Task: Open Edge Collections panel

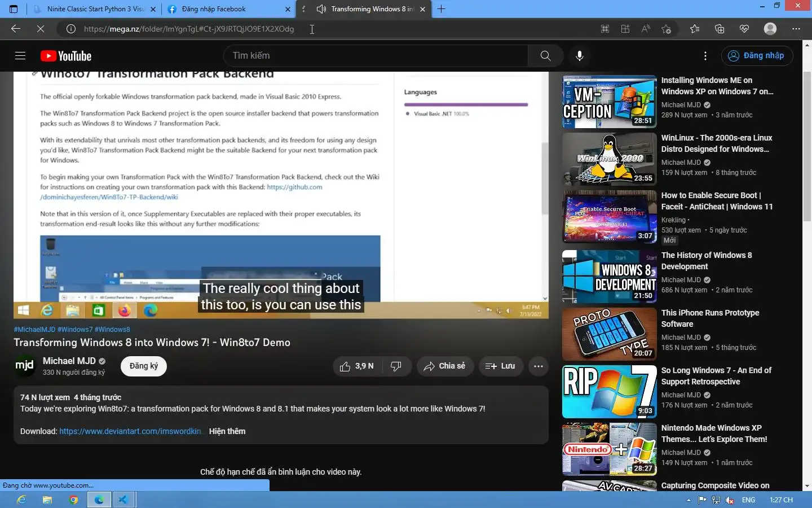Action: (720, 29)
